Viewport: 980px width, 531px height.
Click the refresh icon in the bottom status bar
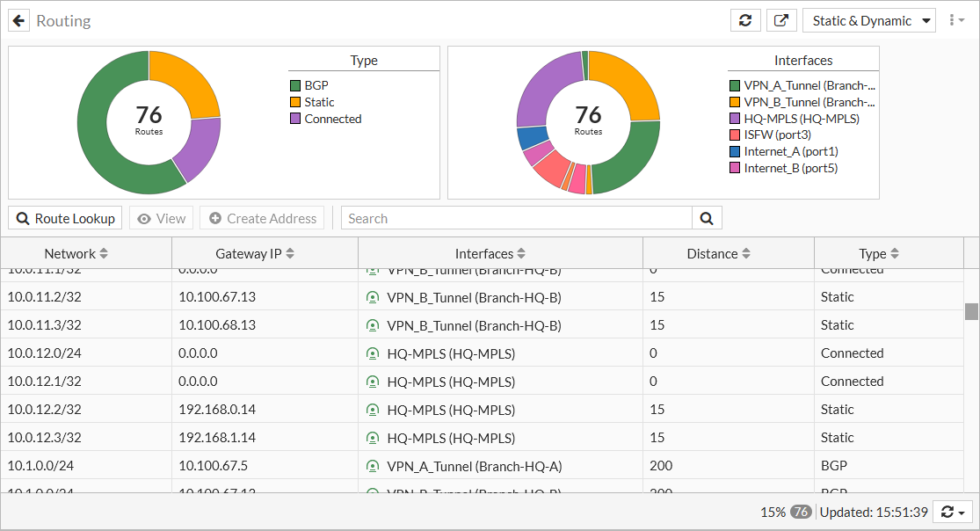[947, 512]
